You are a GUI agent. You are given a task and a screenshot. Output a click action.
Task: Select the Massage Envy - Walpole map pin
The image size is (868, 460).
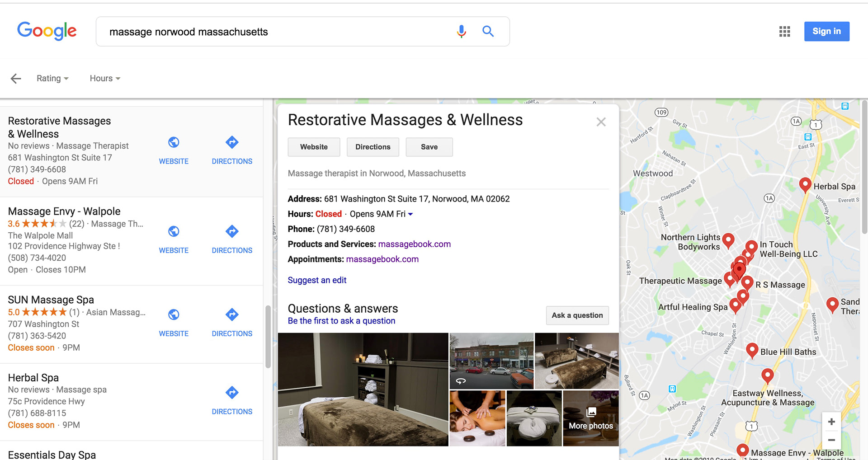click(x=742, y=451)
